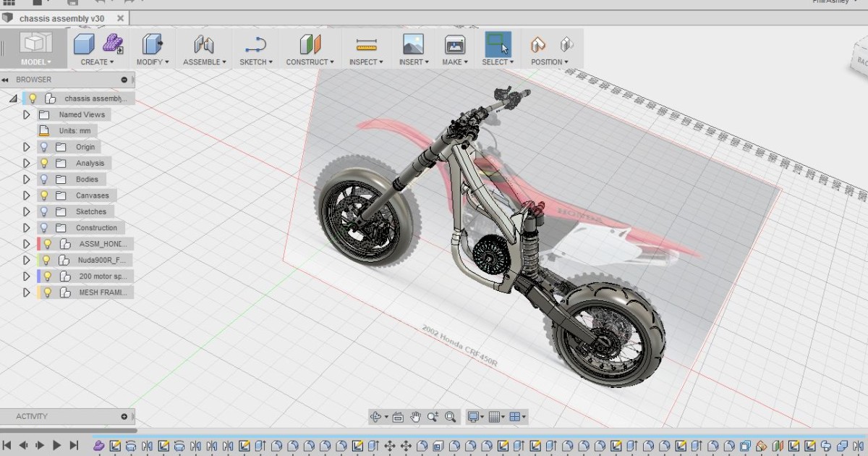This screenshot has height=456, width=868.
Task: Open the MODEL workspace menu
Action: pyautogui.click(x=36, y=62)
